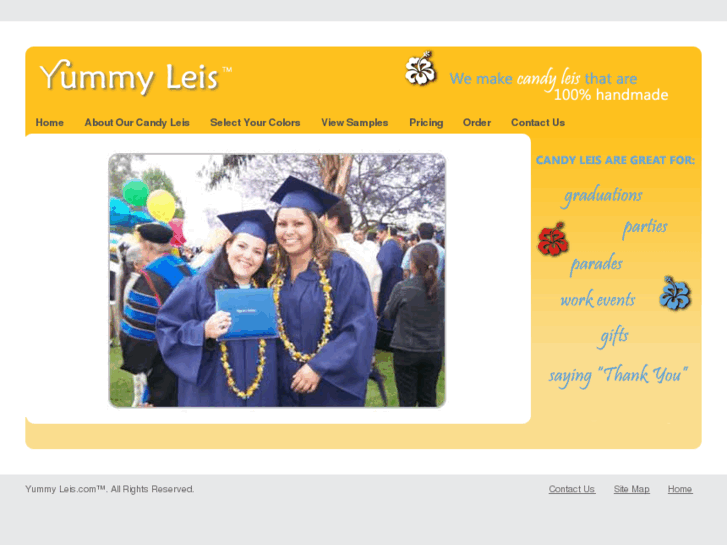Open the Home menu item
727x545 pixels.
(50, 122)
